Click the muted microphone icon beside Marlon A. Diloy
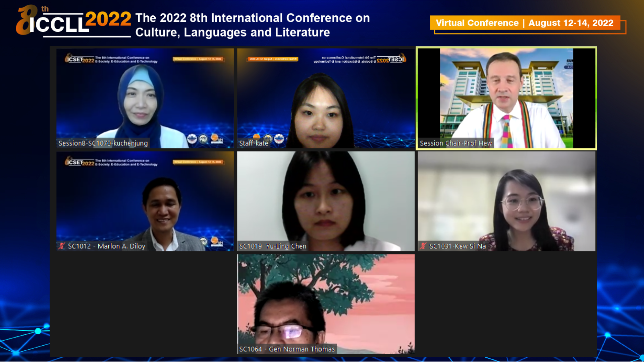 pos(61,246)
